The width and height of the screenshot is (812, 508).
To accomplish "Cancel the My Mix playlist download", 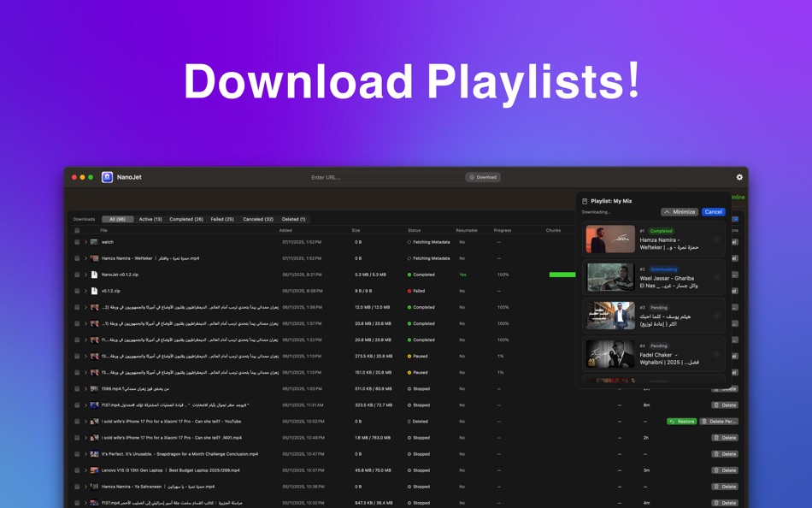I will click(713, 211).
